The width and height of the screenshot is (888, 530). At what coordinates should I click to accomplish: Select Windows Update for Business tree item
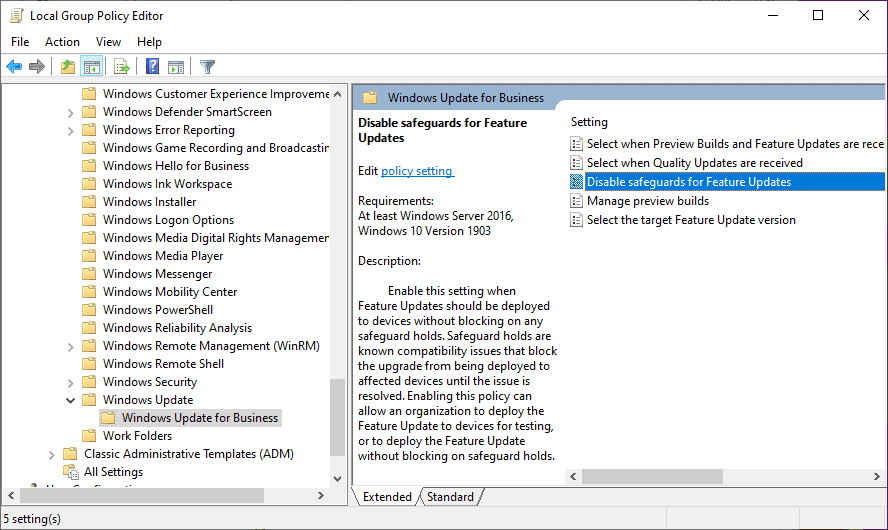pos(200,418)
